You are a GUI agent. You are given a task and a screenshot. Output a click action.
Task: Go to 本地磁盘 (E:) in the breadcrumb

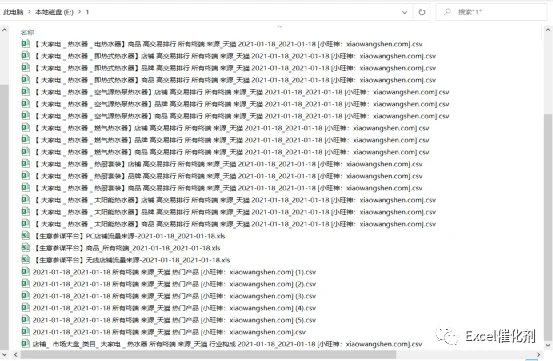pyautogui.click(x=54, y=12)
